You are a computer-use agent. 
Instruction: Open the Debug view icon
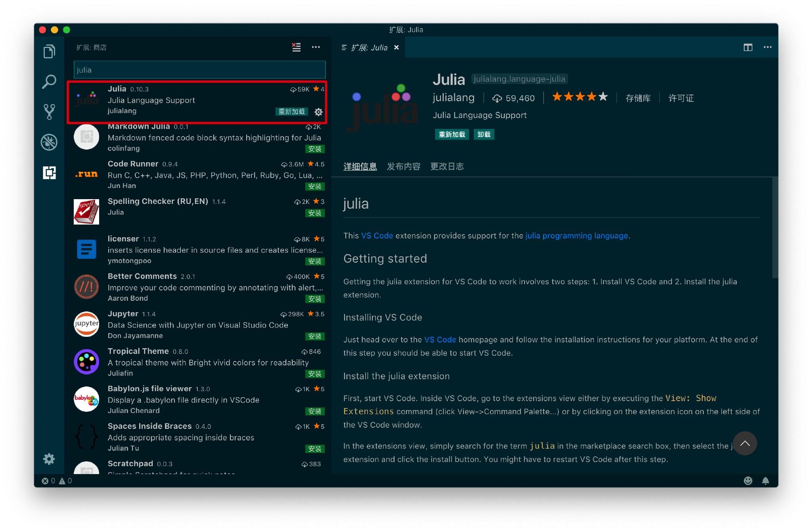pos(49,142)
